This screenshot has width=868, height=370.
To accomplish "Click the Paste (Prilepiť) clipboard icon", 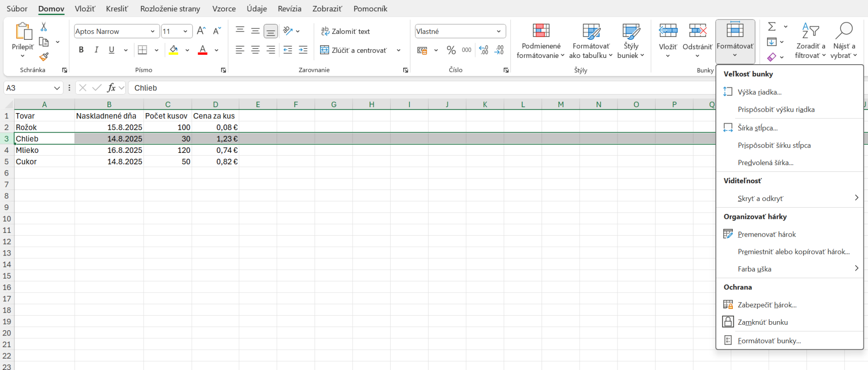I will coord(24,31).
